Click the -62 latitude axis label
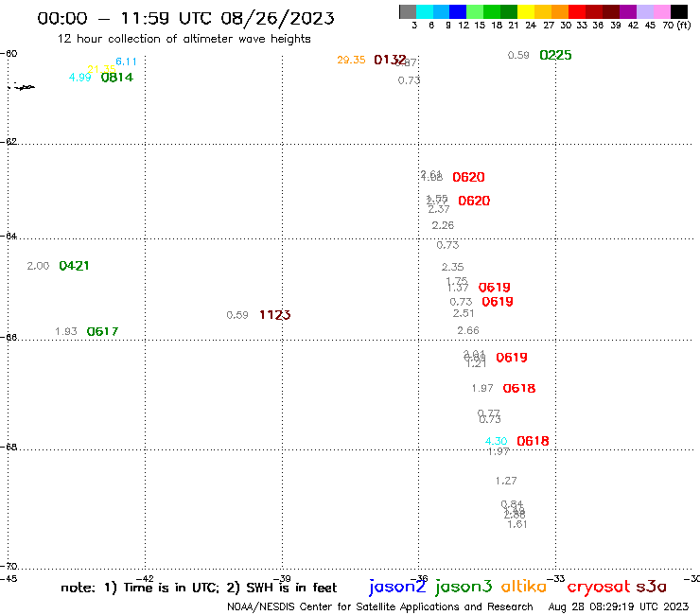This screenshot has width=700, height=615. (9, 142)
